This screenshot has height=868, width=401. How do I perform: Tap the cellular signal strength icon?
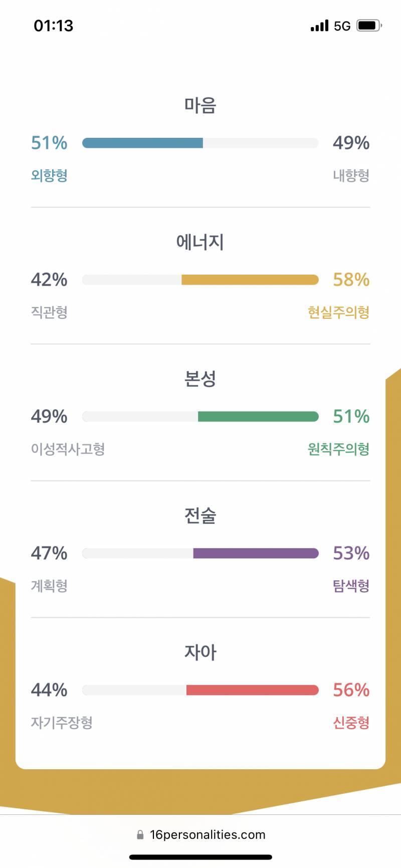point(318,25)
